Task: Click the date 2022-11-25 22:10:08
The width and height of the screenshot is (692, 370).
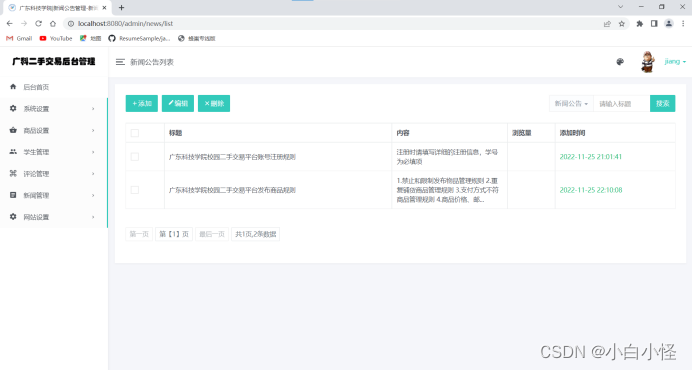Action: (x=591, y=190)
